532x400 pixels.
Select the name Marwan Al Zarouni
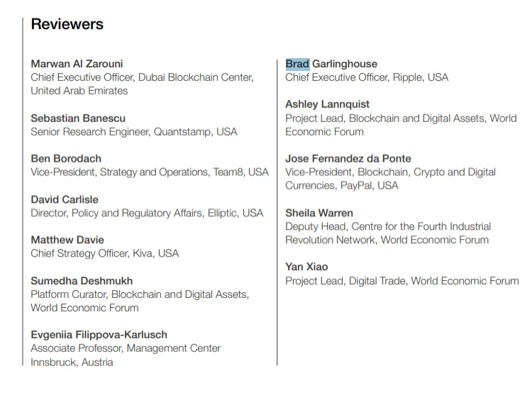[x=77, y=64]
